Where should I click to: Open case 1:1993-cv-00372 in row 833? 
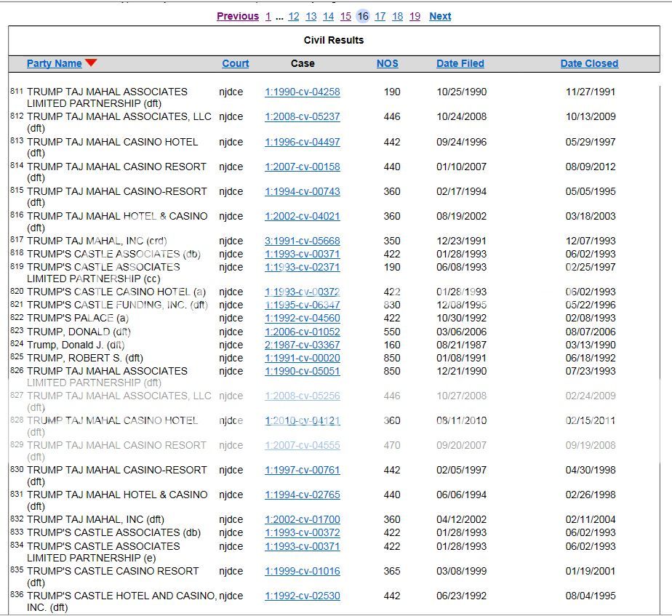pyautogui.click(x=302, y=532)
